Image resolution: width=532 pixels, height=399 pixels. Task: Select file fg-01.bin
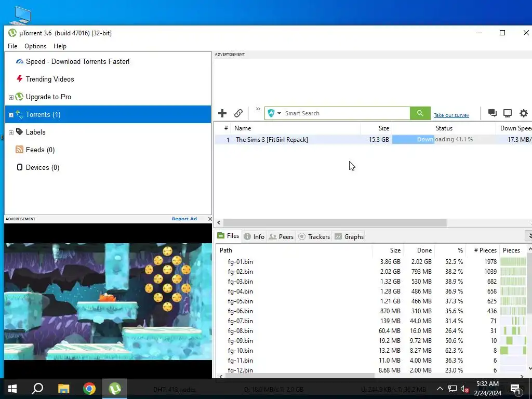(x=240, y=262)
